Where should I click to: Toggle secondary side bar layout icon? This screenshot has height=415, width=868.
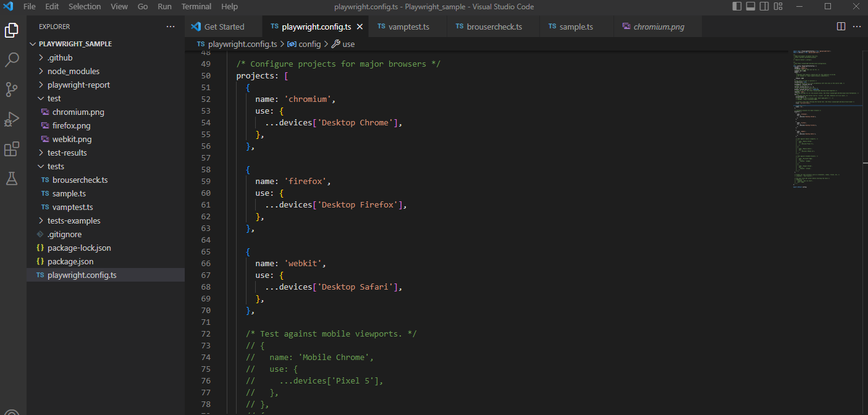pyautogui.click(x=764, y=7)
